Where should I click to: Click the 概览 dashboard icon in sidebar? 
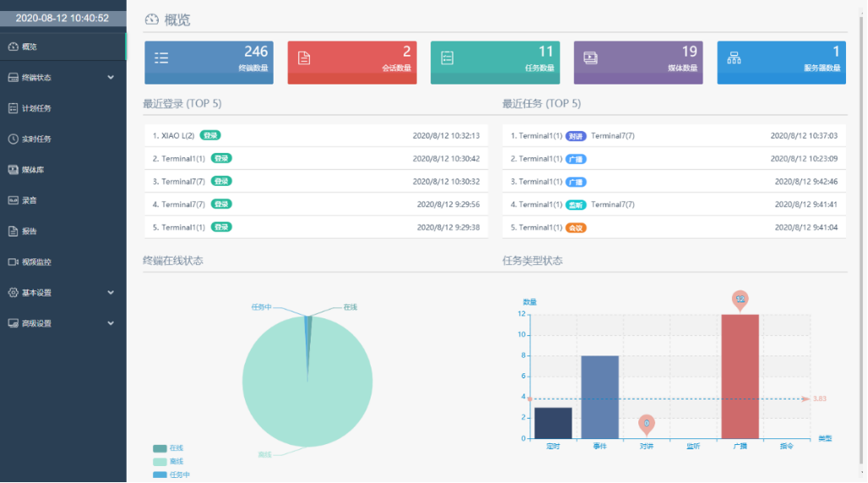[x=13, y=46]
